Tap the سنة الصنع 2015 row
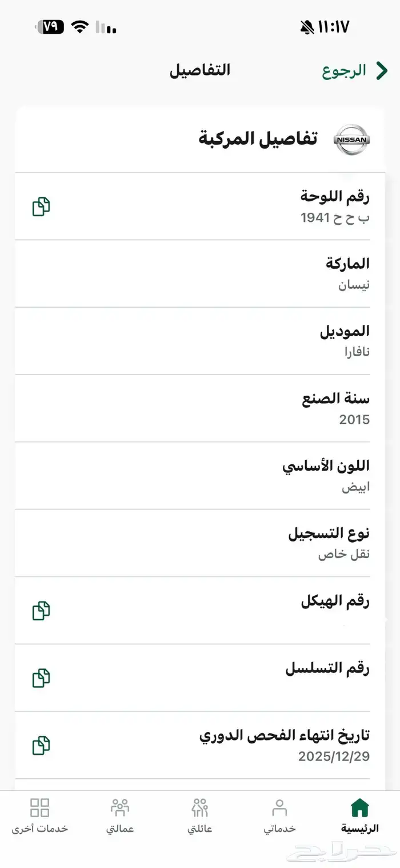 [x=200, y=408]
